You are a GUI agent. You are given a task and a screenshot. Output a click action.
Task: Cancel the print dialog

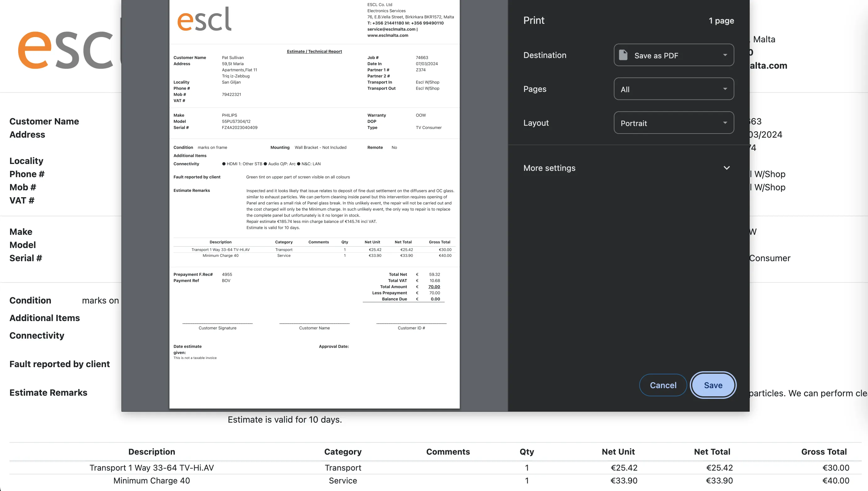point(663,385)
